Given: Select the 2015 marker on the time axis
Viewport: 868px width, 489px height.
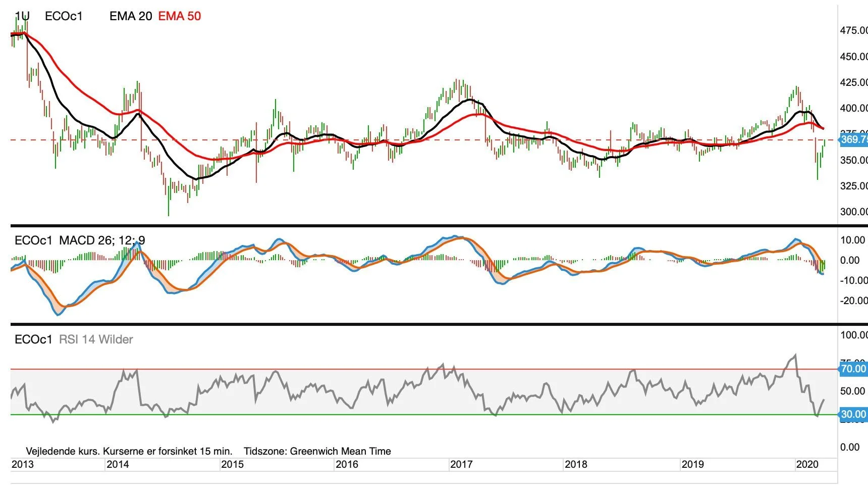Looking at the screenshot, I should (233, 464).
